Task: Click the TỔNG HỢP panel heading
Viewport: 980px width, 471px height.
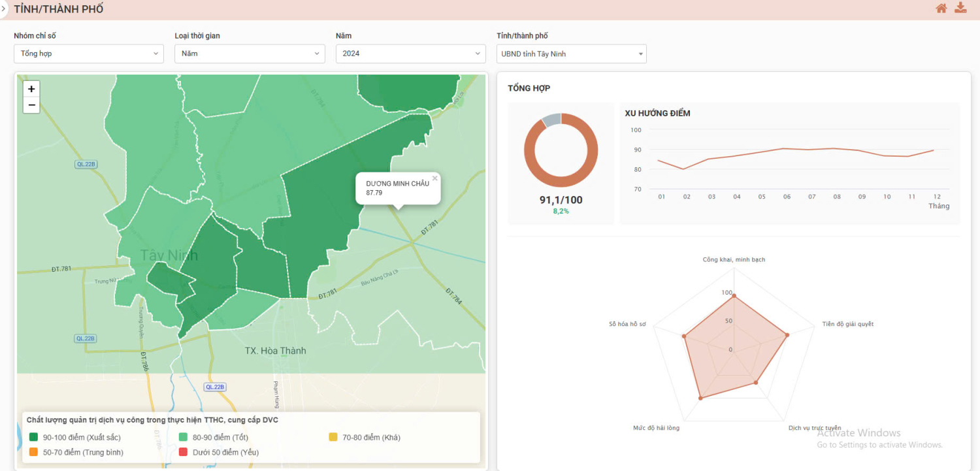Action: coord(529,88)
